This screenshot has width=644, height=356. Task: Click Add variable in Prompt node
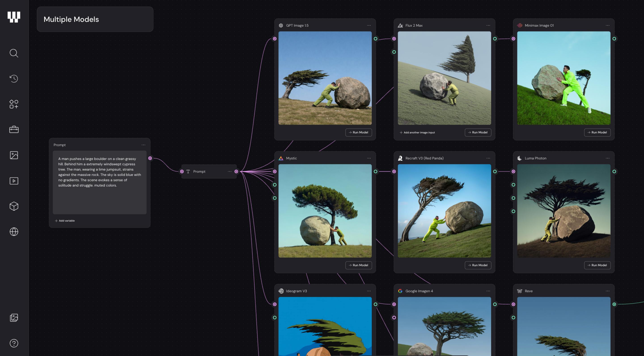tap(65, 221)
